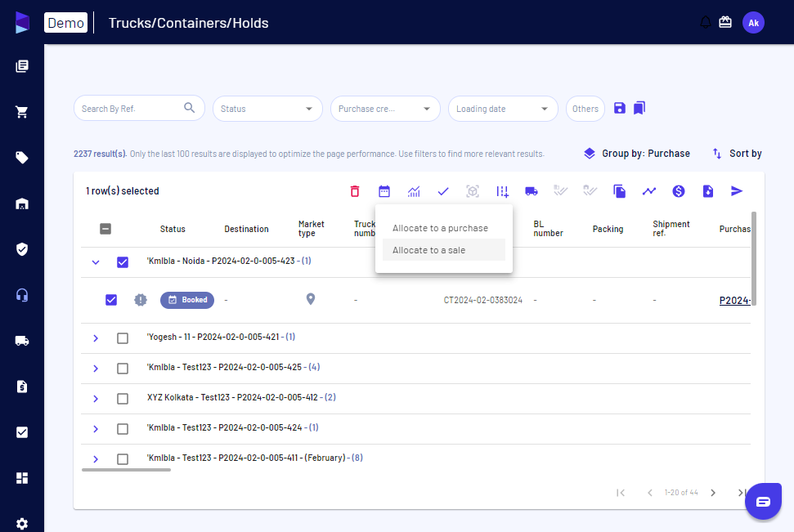Image resolution: width=794 pixels, height=532 pixels.
Task: Click the package scan icon in toolbar
Action: (x=473, y=191)
